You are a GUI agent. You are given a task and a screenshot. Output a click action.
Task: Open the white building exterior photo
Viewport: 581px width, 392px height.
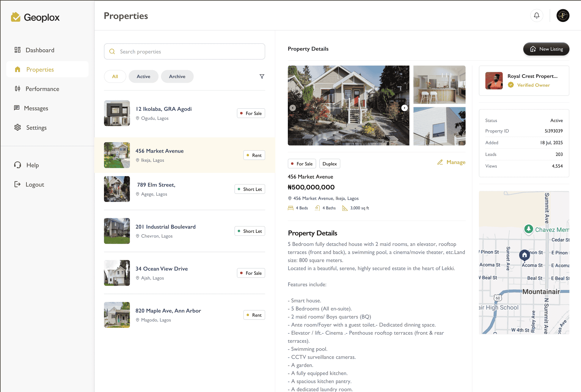coord(439,127)
